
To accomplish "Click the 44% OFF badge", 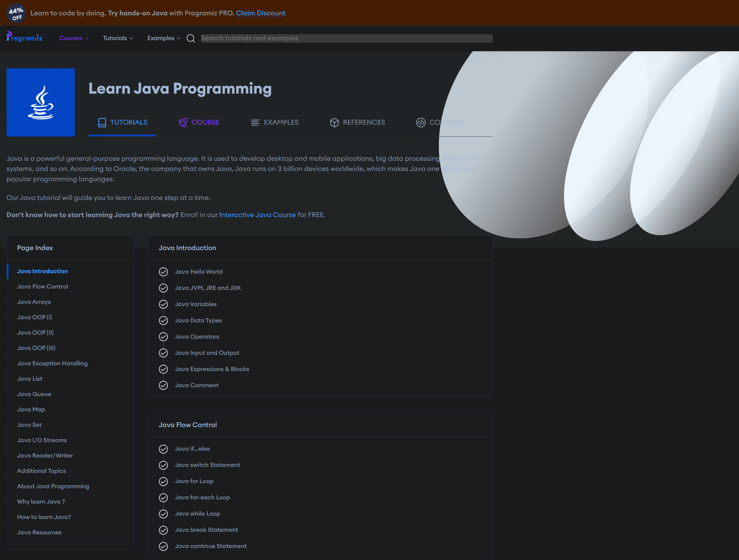I will [x=16, y=13].
